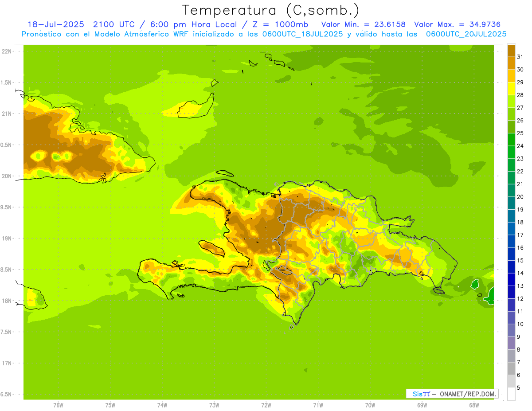Image resolution: width=532 pixels, height=411 pixels.
Task: Click longitude axis label '75W'
Action: (x=110, y=405)
